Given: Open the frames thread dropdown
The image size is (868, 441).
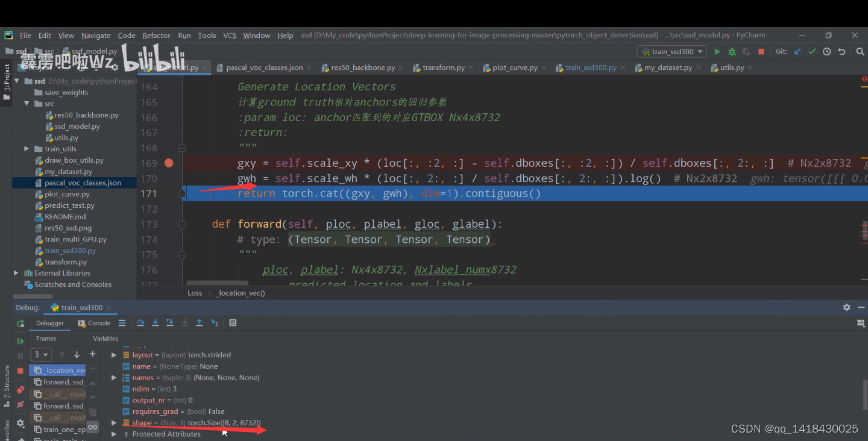Looking at the screenshot, I should pos(42,355).
